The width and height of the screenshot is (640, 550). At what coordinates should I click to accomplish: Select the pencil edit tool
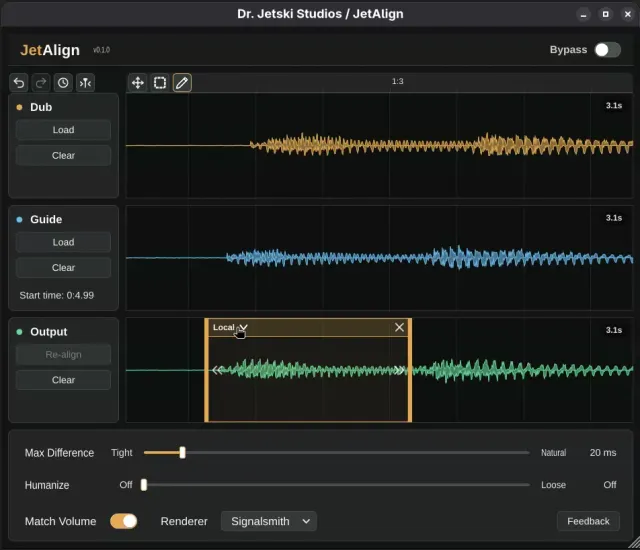(x=182, y=83)
